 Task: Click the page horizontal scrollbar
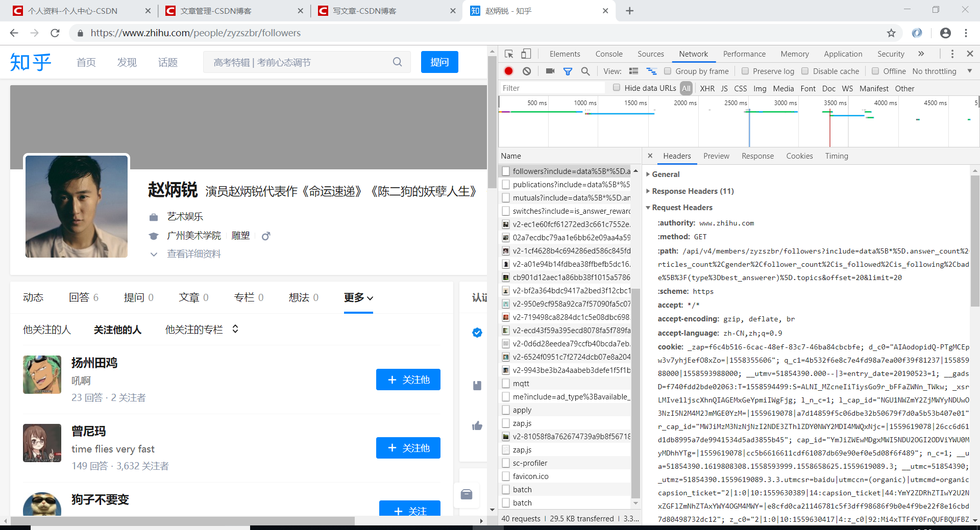182,521
